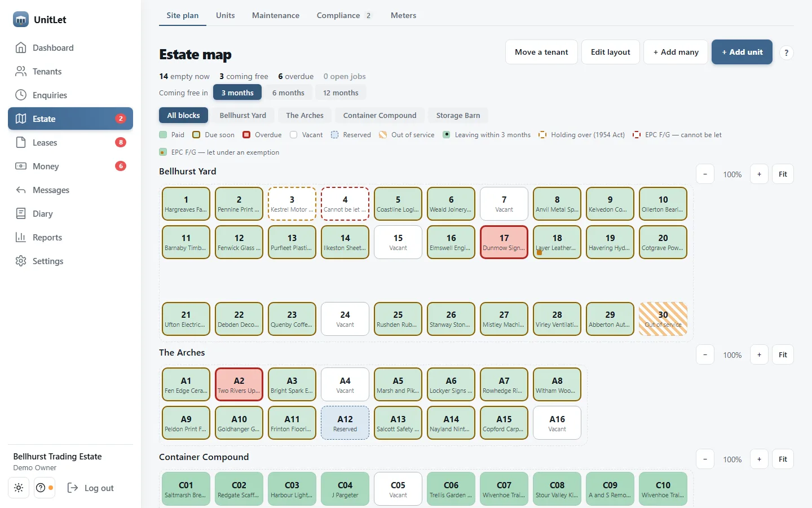Filter to The Arches block
The width and height of the screenshot is (812, 508).
click(x=305, y=115)
